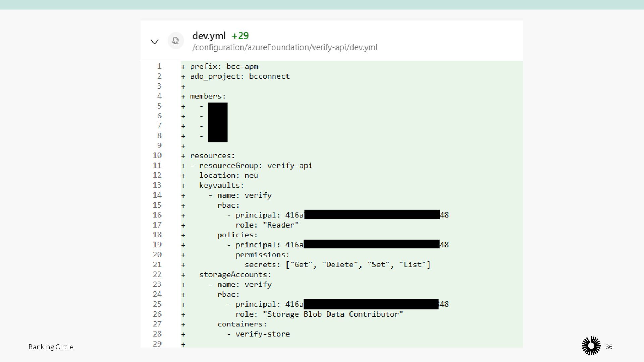Click the 'location: neu' line
Viewport: 644px width, 362px height.
(x=228, y=176)
